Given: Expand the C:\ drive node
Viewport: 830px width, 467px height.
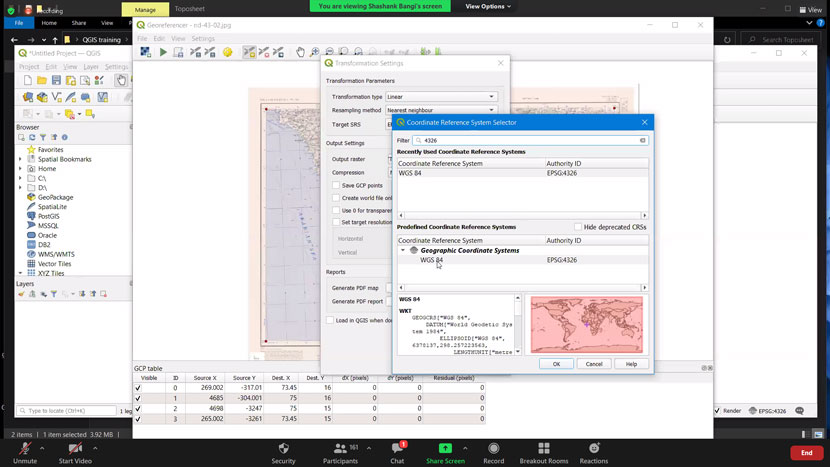Looking at the screenshot, I should point(21,178).
